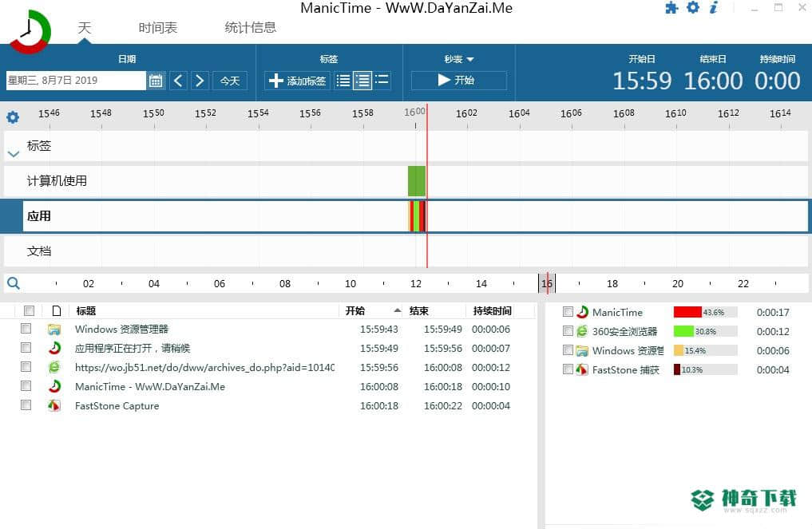
Task: Collapse the 标签 timeline row chevron
Action: click(14, 154)
